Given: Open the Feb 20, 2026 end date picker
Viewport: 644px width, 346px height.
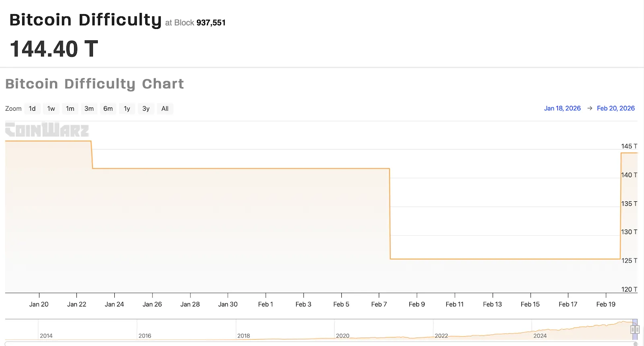Looking at the screenshot, I should [x=616, y=108].
